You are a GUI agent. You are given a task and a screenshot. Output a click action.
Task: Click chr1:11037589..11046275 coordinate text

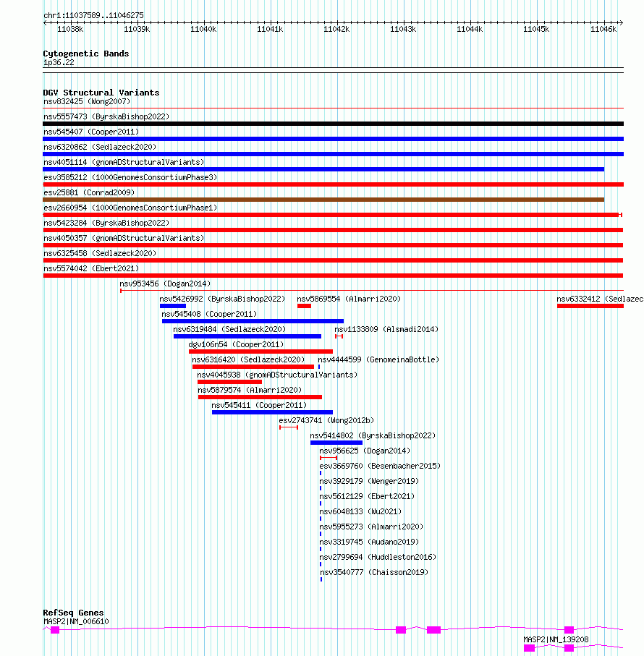pos(94,15)
